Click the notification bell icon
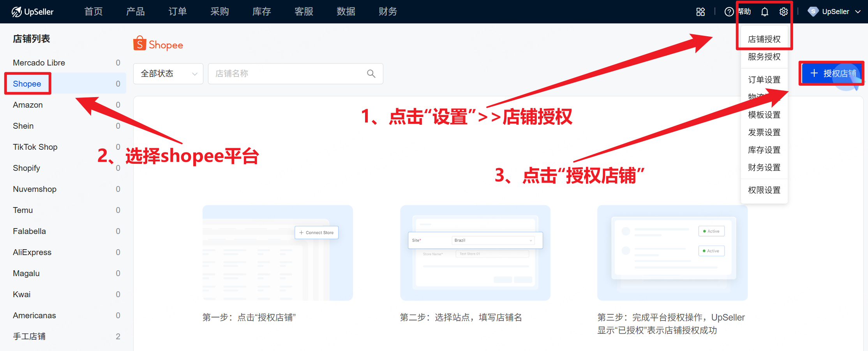This screenshot has width=868, height=351. coord(764,11)
